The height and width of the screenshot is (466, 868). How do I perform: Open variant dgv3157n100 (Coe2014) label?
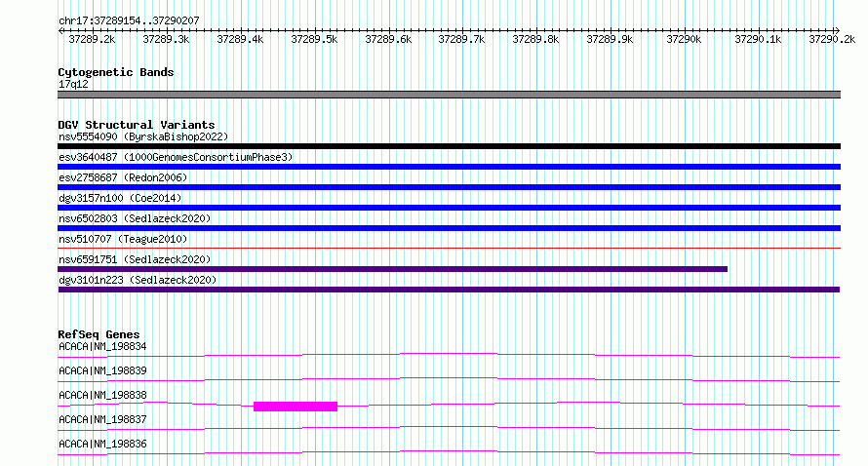120,198
